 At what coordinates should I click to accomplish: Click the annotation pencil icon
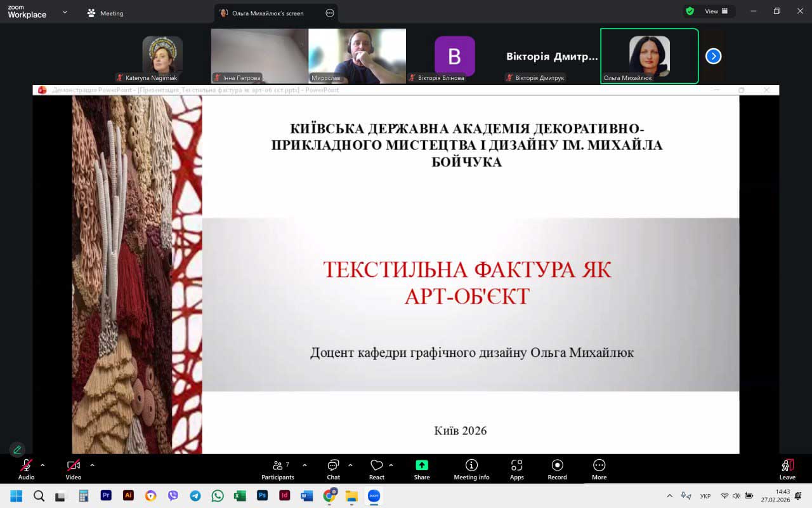[x=17, y=450]
